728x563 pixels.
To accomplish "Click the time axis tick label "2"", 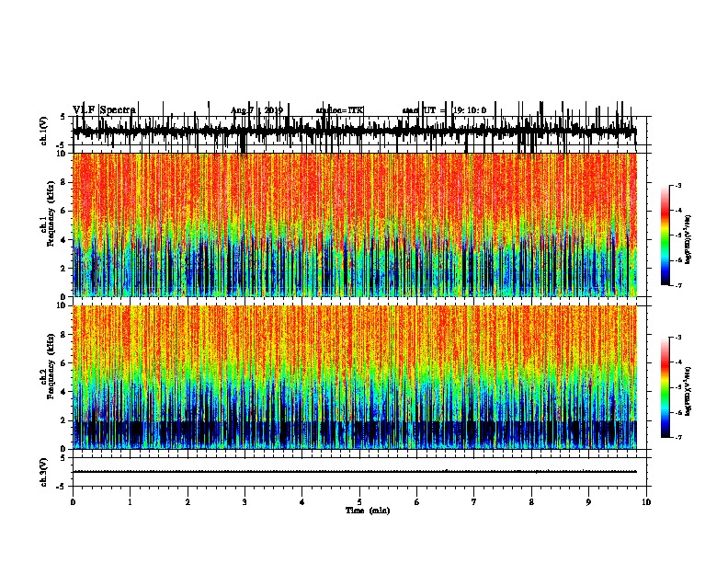I will (x=188, y=502).
